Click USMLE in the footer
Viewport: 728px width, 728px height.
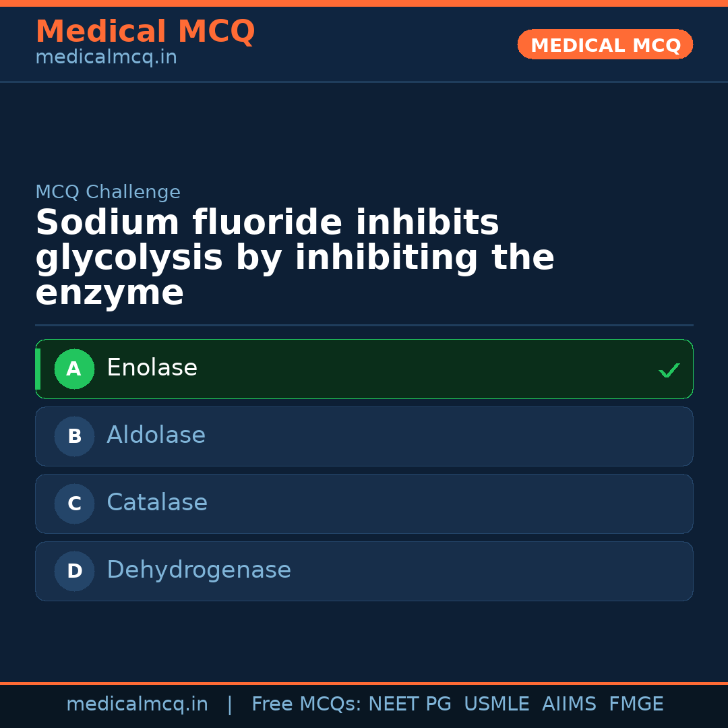pos(496,704)
